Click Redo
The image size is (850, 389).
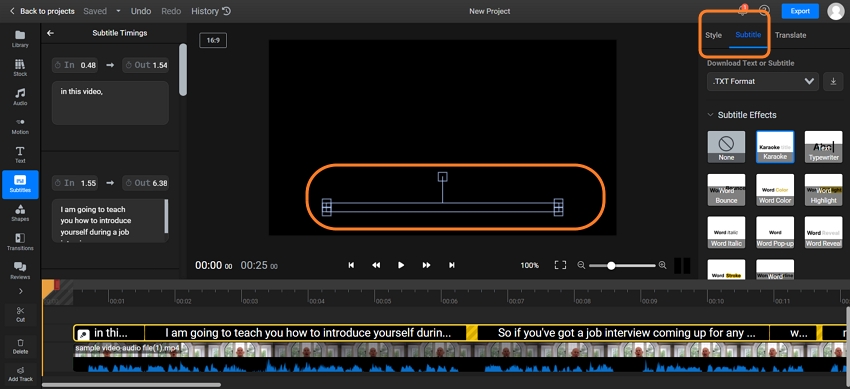[171, 11]
